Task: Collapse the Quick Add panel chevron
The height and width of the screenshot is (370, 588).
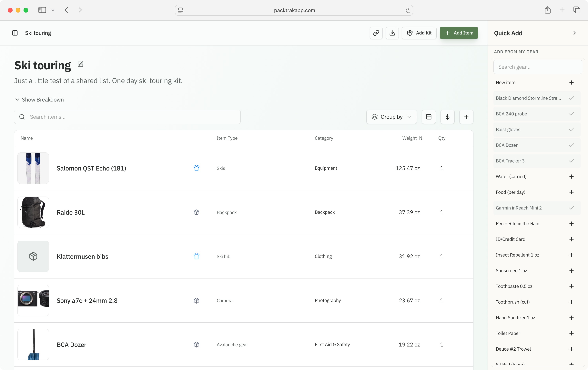Action: pos(575,33)
